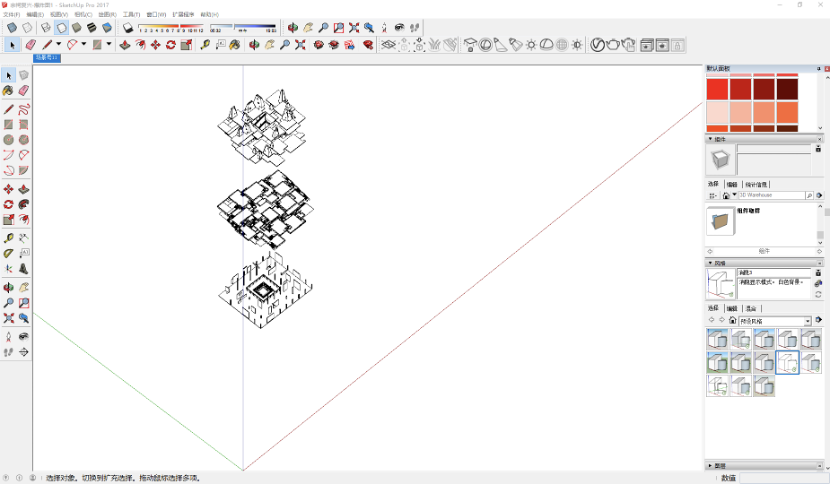
Task: Open the shape tool dropdown arrow
Action: (109, 44)
